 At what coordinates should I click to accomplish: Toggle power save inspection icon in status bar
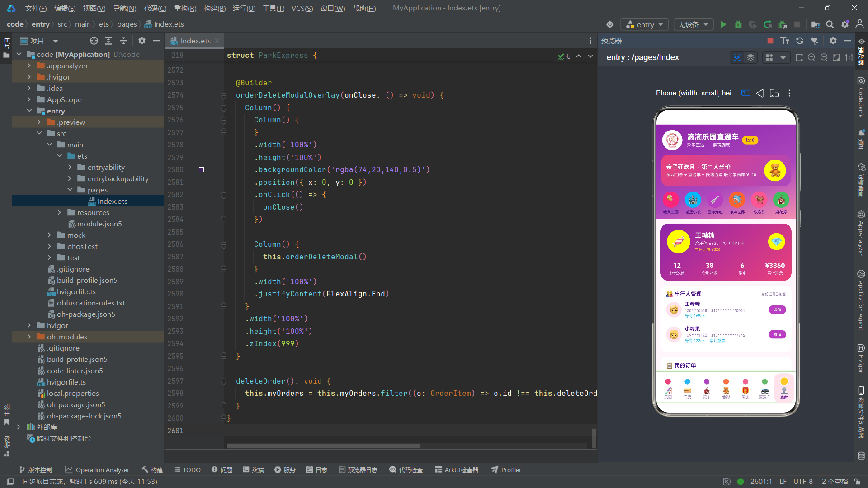click(x=726, y=482)
